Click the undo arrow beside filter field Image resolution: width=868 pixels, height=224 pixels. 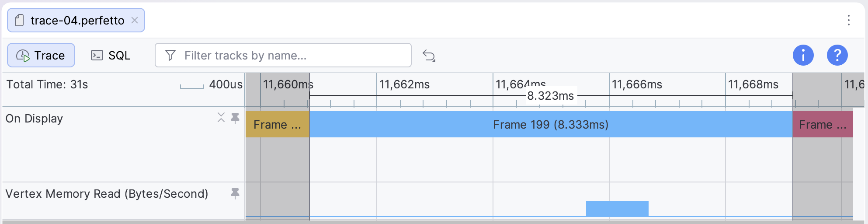[x=429, y=56]
